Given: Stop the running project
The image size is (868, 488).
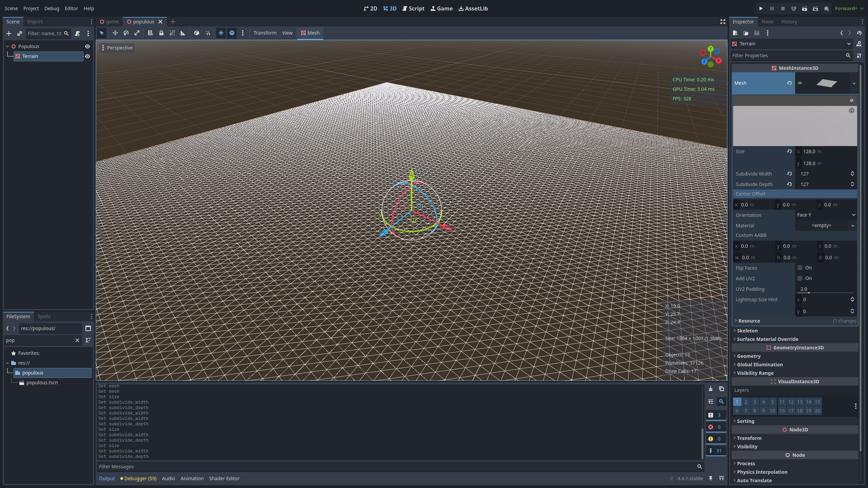Looking at the screenshot, I should [783, 8].
